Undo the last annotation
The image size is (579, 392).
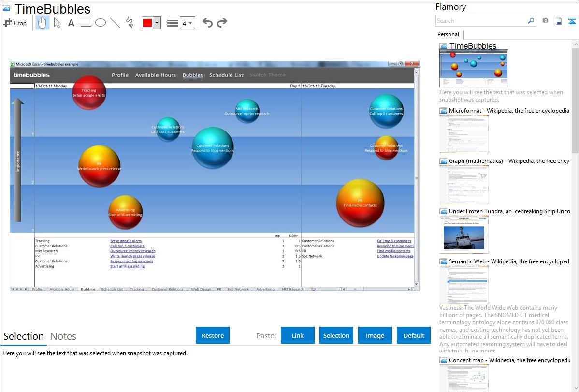tap(207, 23)
